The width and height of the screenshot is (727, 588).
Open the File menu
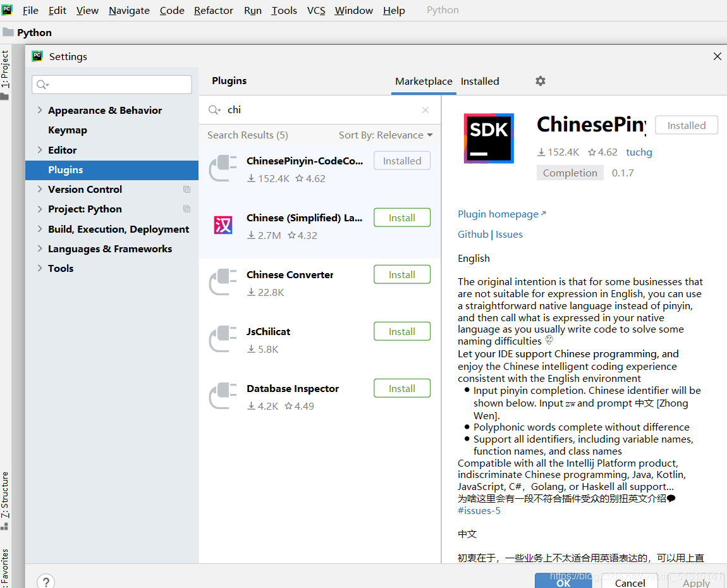click(x=30, y=10)
